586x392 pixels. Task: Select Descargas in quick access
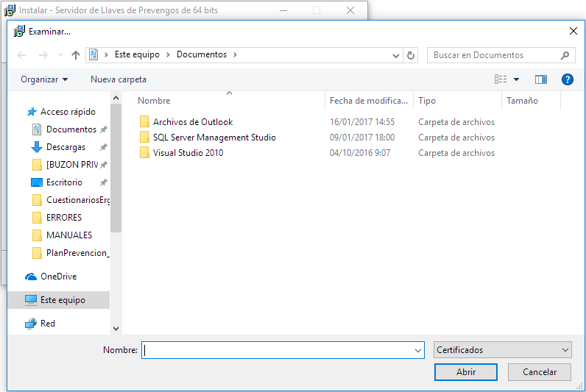66,147
